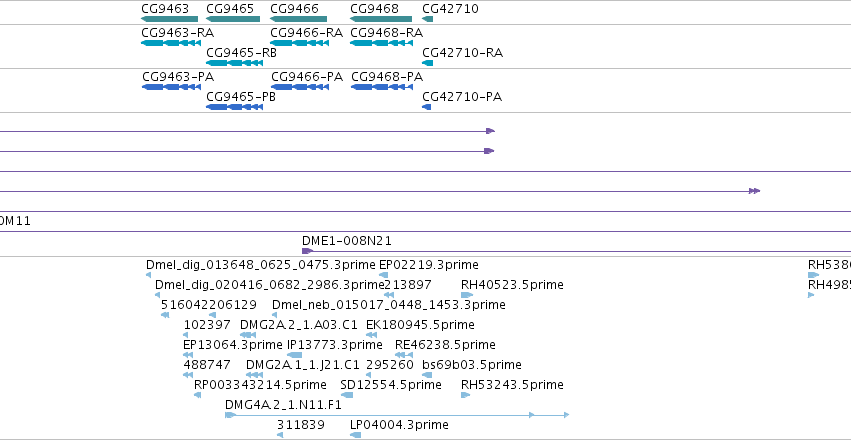Click the CG9465 gene arrow glyph

pos(233,19)
